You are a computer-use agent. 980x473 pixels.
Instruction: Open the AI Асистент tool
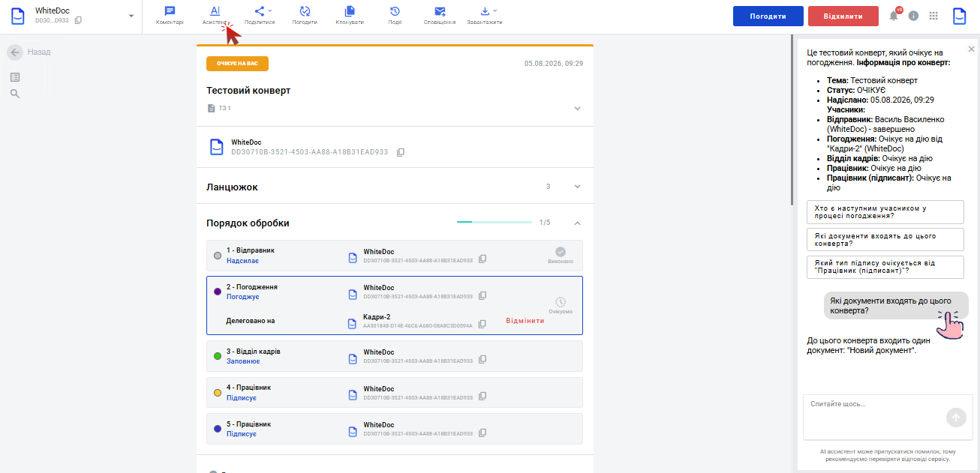[215, 16]
